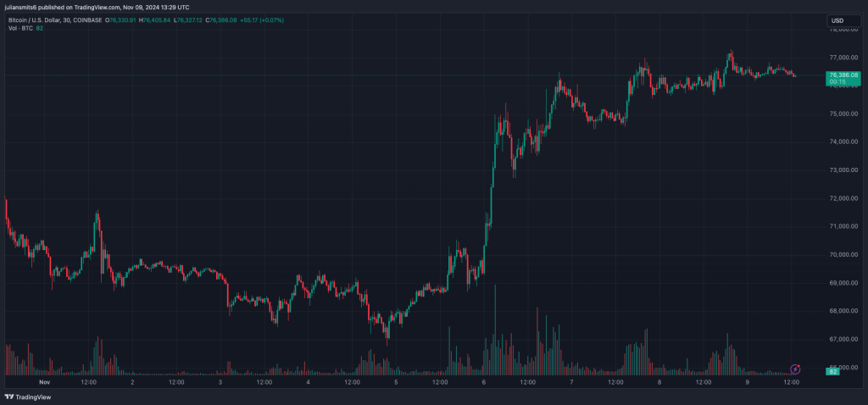Click the purple lightning bolt icon
The width and height of the screenshot is (868, 405).
pyautogui.click(x=795, y=369)
